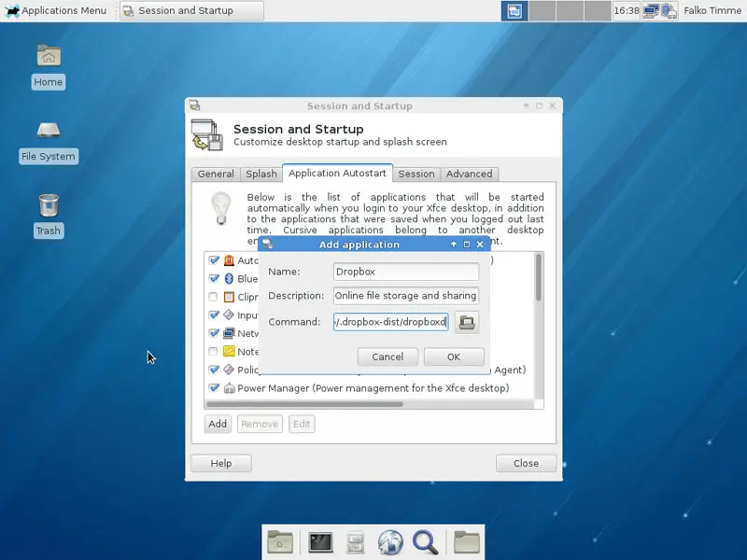Disable the Netw… autostart checkbox
The height and width of the screenshot is (560, 747).
click(214, 333)
